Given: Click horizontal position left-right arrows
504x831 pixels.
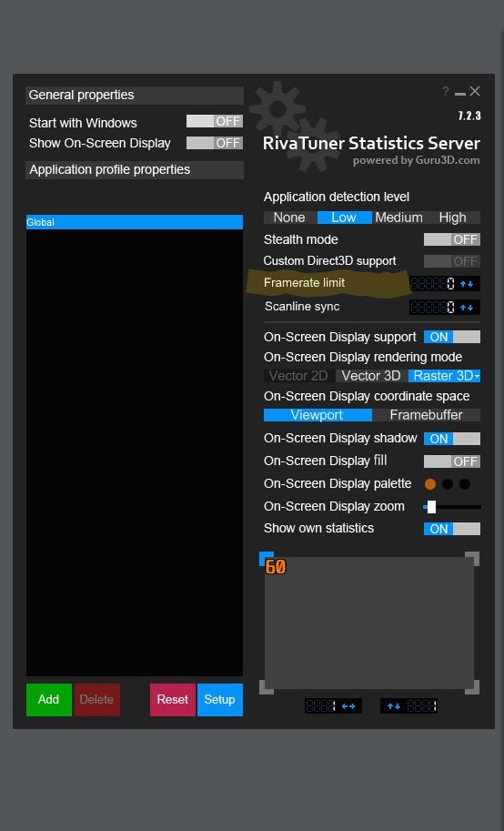Looking at the screenshot, I should (348, 706).
